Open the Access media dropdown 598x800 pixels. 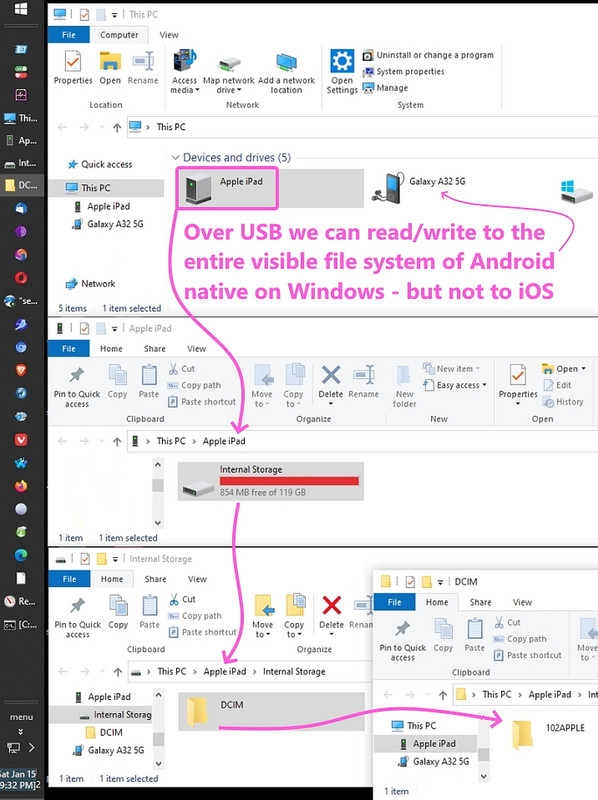click(184, 72)
